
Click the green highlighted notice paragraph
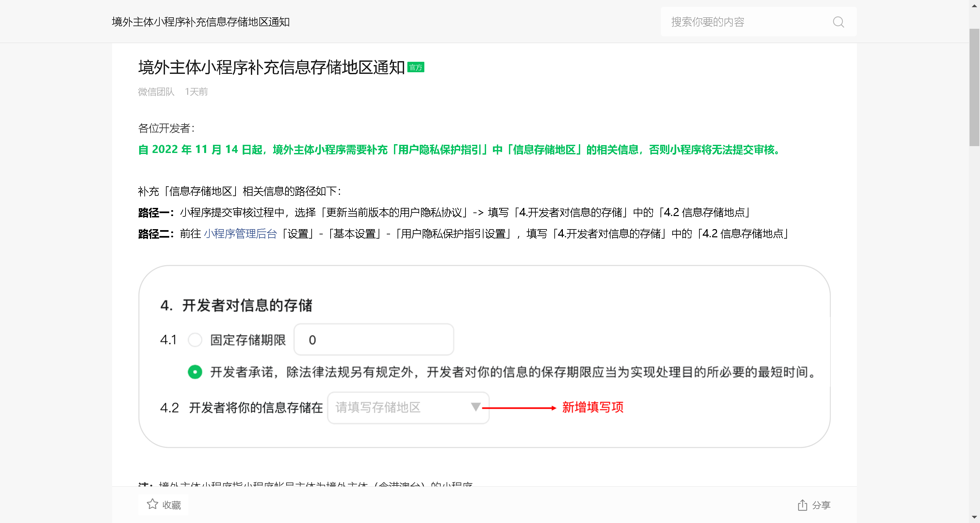pos(458,150)
